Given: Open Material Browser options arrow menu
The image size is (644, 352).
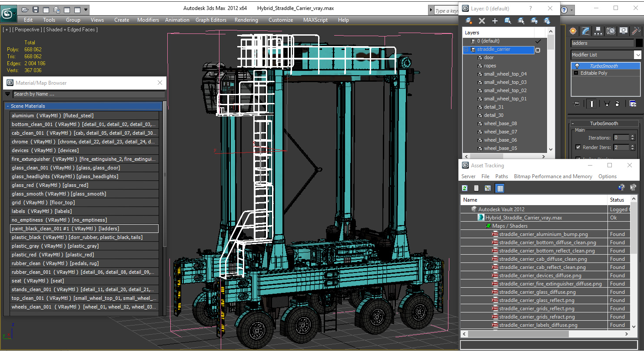Looking at the screenshot, I should tap(7, 94).
